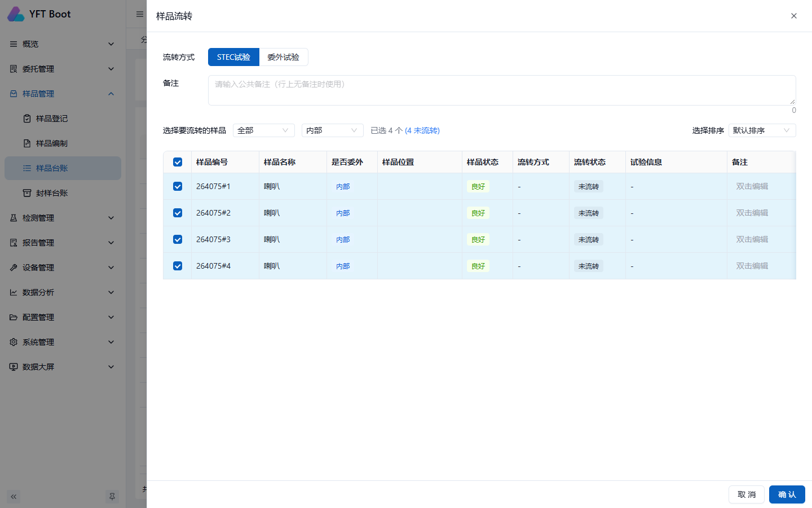Image resolution: width=812 pixels, height=508 pixels.
Task: Uncheck the row 264075#1 checkbox
Action: click(178, 186)
